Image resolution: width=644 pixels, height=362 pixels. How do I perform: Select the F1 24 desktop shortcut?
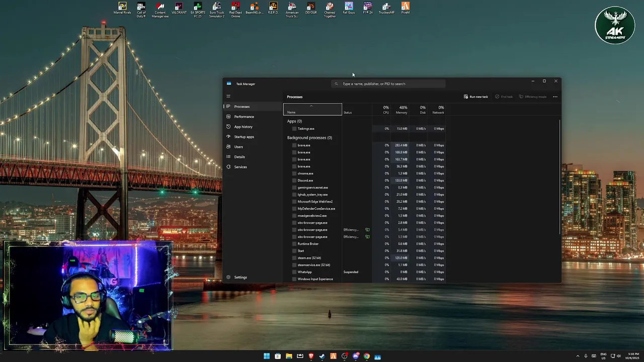(368, 8)
